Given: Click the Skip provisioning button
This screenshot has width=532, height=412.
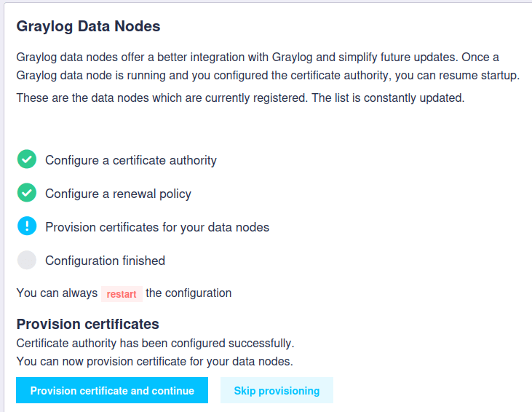Looking at the screenshot, I should click(277, 390).
